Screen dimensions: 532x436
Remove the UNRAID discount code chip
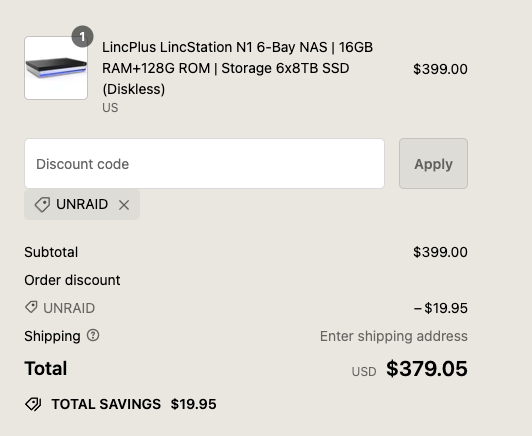(x=124, y=205)
